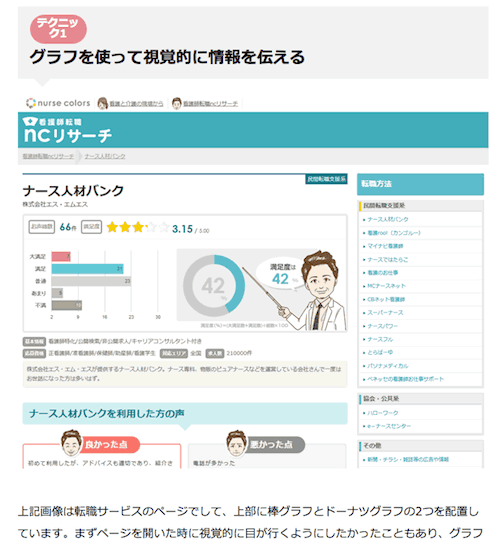Open the 看護師転職ncリサーチ top navigation link
Screen dimensions: 500x540
[x=210, y=104]
